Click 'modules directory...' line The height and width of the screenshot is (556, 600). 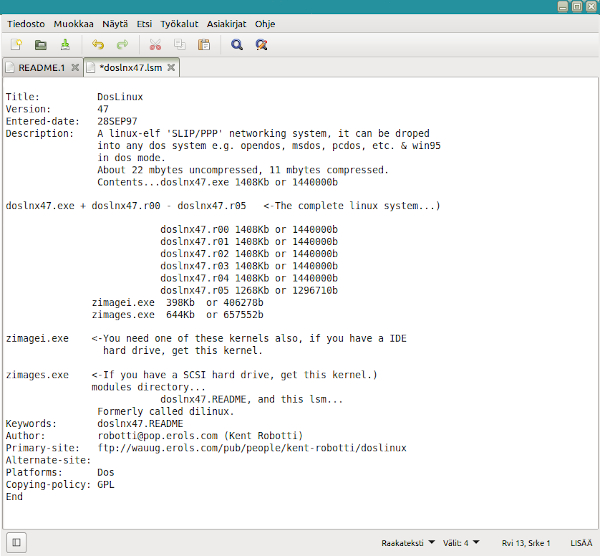click(x=148, y=387)
